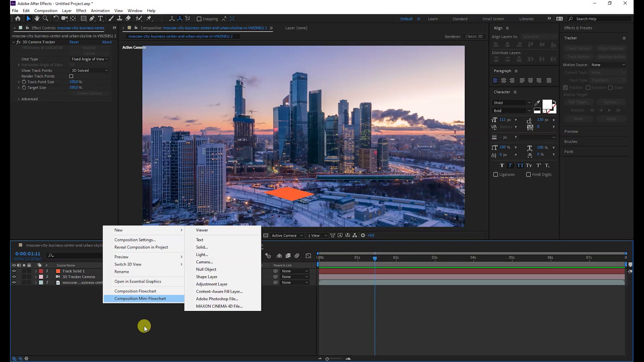Hide the Track Solid 1 layer
Viewport: 644px width, 362px height.
(14, 271)
